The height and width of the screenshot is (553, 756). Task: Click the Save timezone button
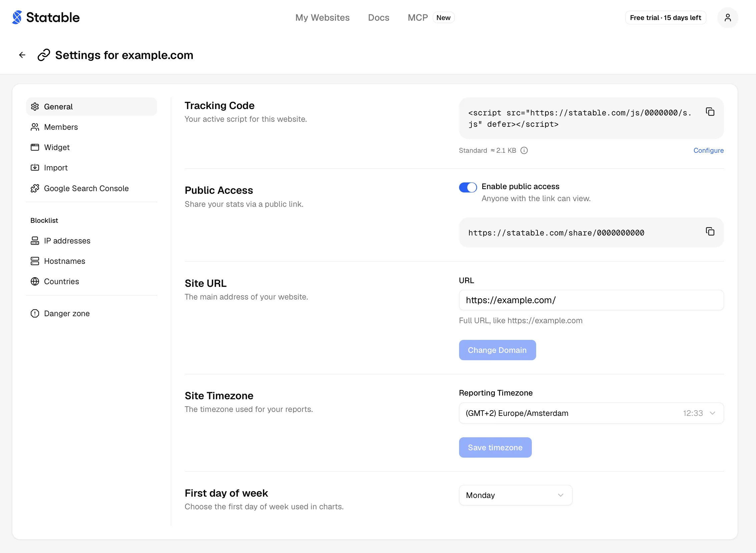[x=495, y=448]
